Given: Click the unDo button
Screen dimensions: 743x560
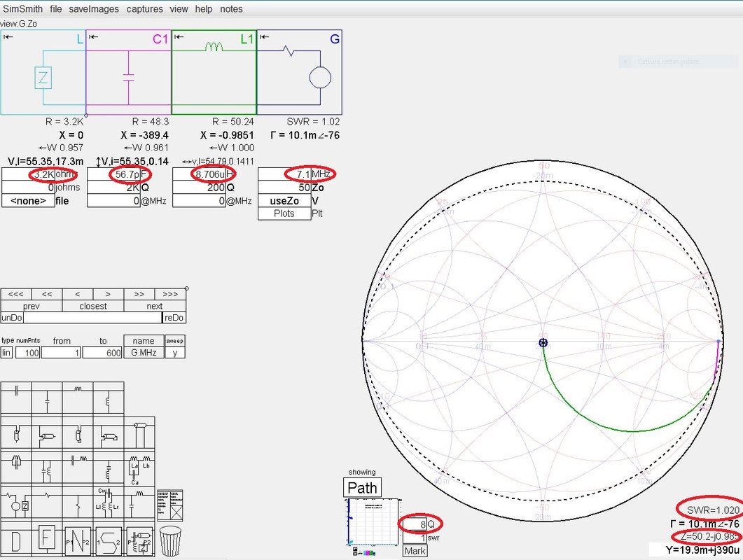Looking at the screenshot, I should coord(12,317).
